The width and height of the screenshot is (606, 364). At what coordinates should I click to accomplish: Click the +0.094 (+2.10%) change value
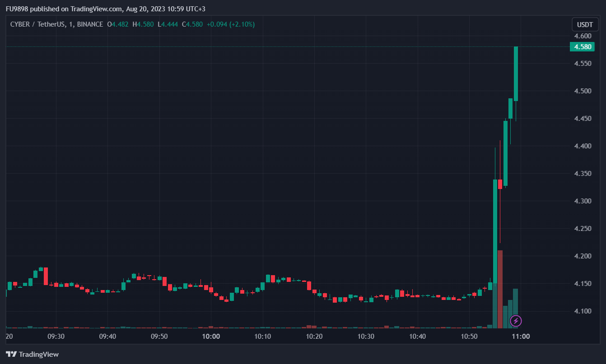coord(231,24)
